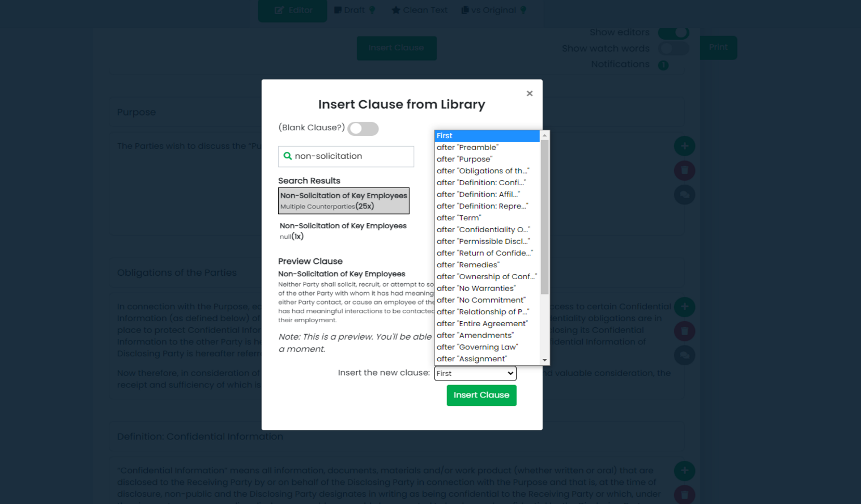Click the green Insert Clause button in the dialog

tap(481, 395)
